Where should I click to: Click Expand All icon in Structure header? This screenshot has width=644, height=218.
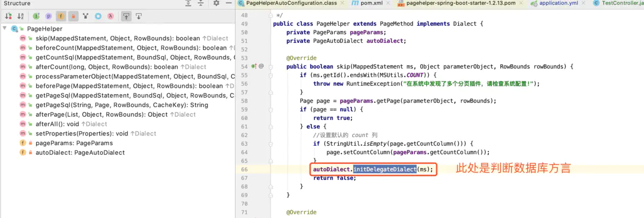pos(188,3)
